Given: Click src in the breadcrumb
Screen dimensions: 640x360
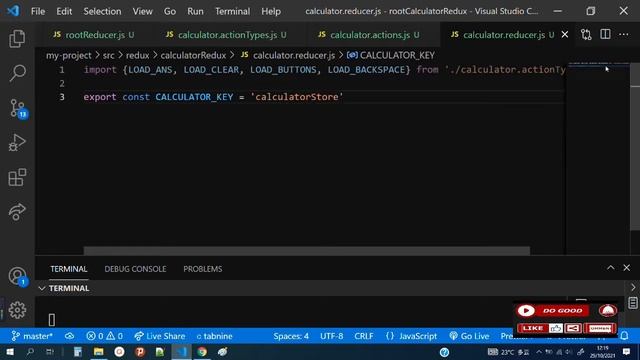Looking at the screenshot, I should (109, 55).
